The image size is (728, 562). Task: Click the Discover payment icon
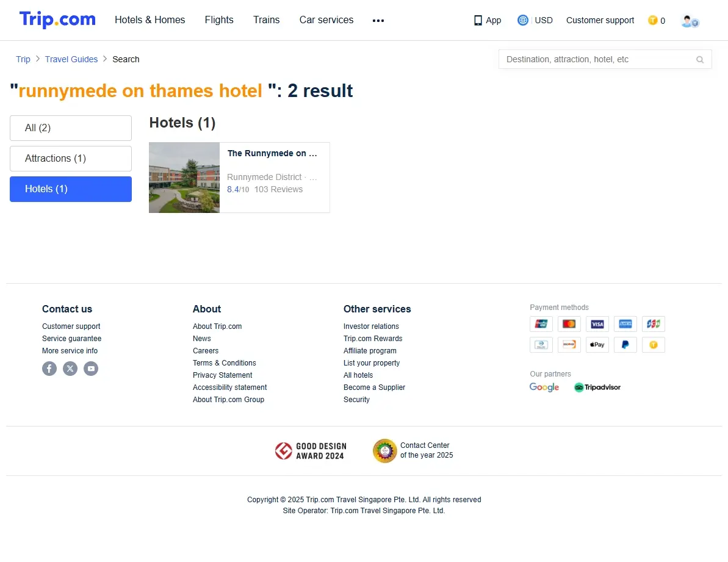pyautogui.click(x=569, y=345)
